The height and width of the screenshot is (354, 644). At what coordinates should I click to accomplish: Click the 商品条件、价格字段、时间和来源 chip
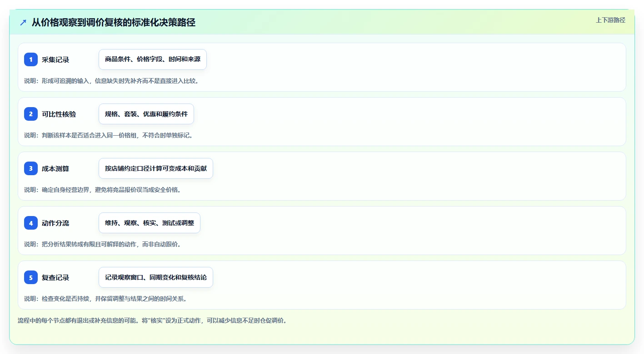pos(153,59)
